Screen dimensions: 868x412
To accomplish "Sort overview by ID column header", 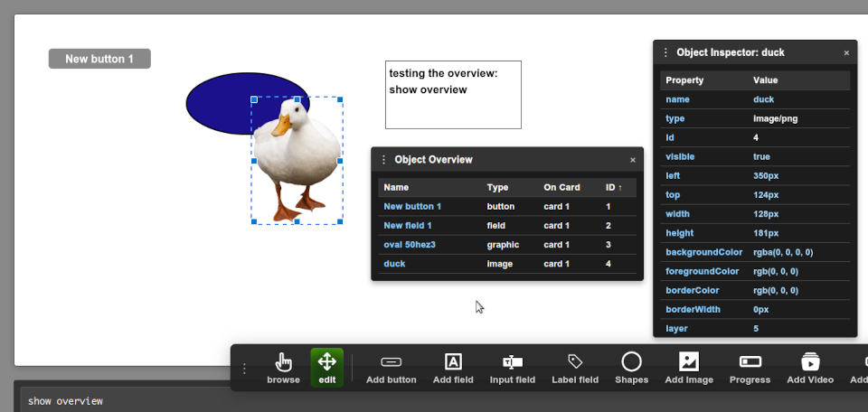I will point(613,188).
